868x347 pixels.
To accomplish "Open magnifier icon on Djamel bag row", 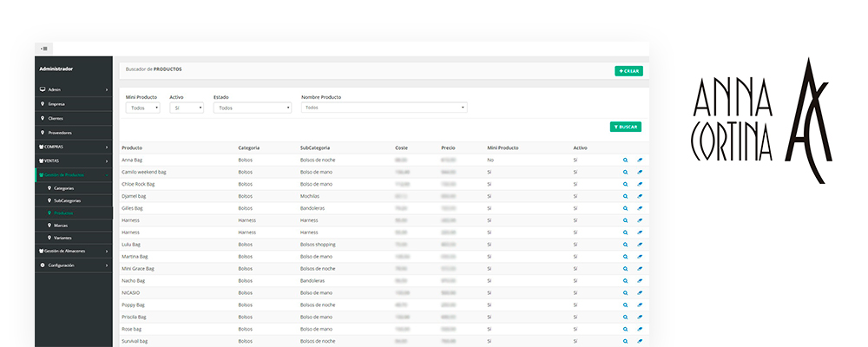I will pos(625,196).
